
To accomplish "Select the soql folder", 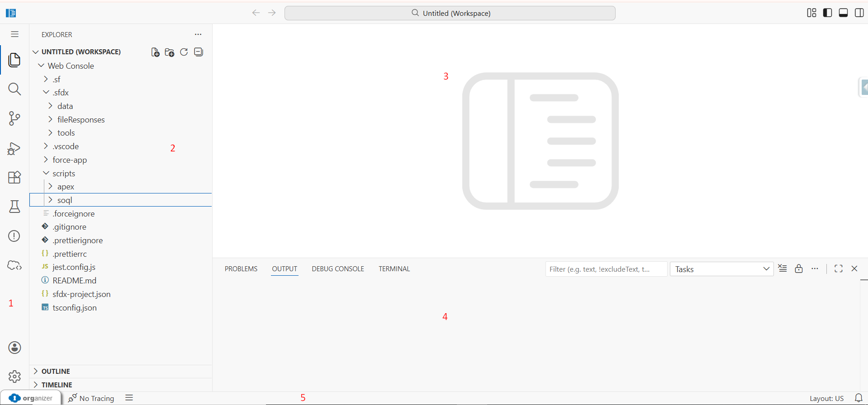I will tap(121, 200).
